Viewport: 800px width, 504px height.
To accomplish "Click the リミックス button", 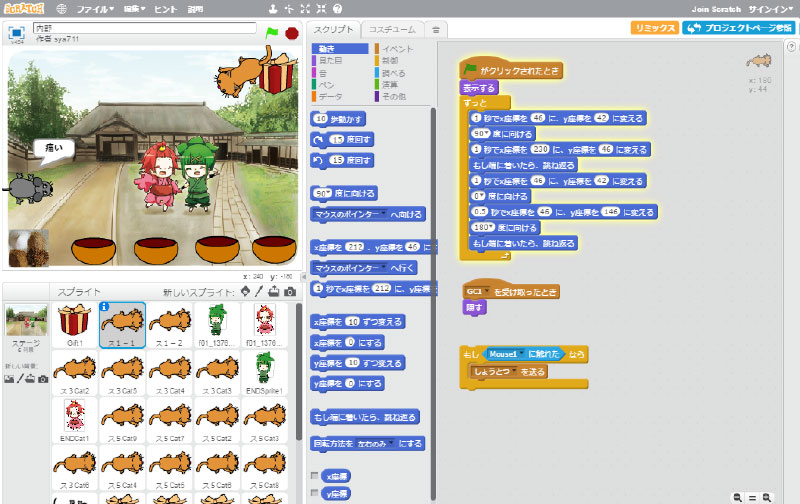I will (x=655, y=28).
